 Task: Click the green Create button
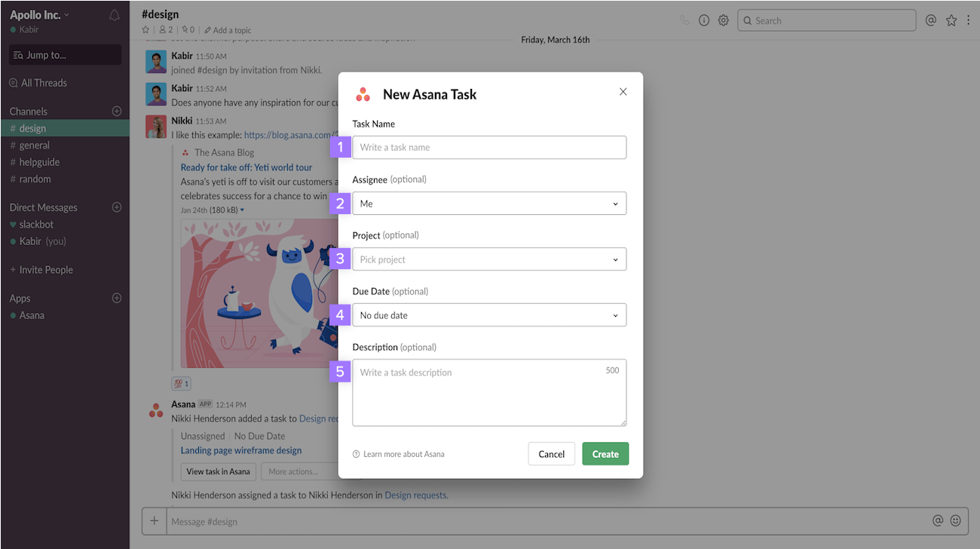[605, 454]
